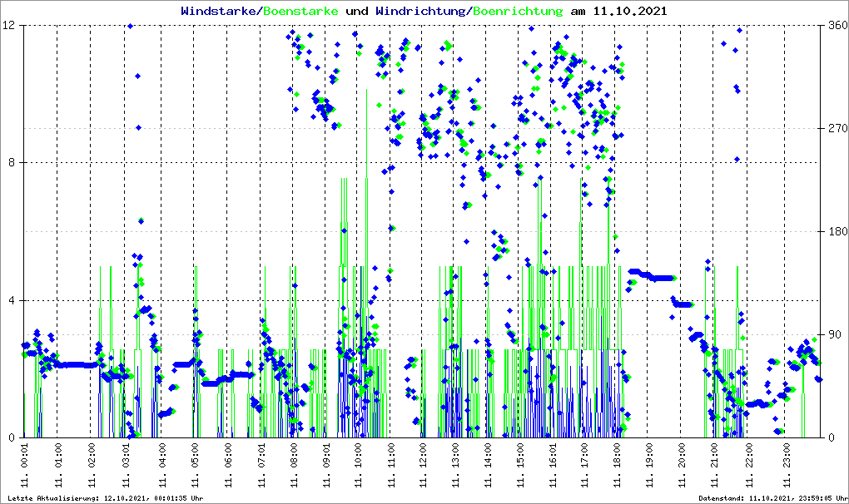Click time axis label '11. 04:00'
The height and width of the screenshot is (504, 849).
[x=161, y=465]
